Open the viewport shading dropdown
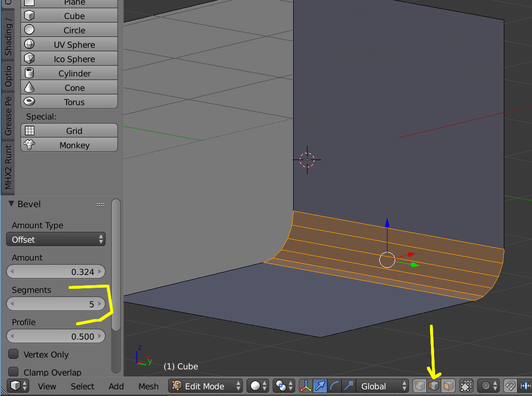 tap(258, 386)
